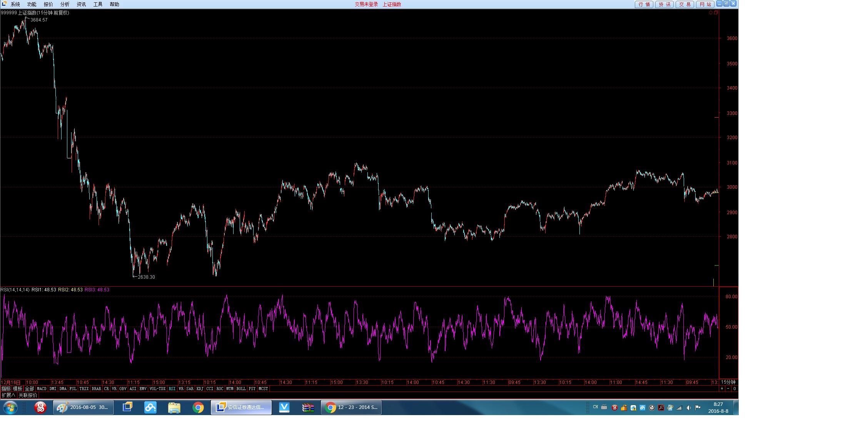
Task: Switch to the EMV indicator
Action: tap(143, 389)
